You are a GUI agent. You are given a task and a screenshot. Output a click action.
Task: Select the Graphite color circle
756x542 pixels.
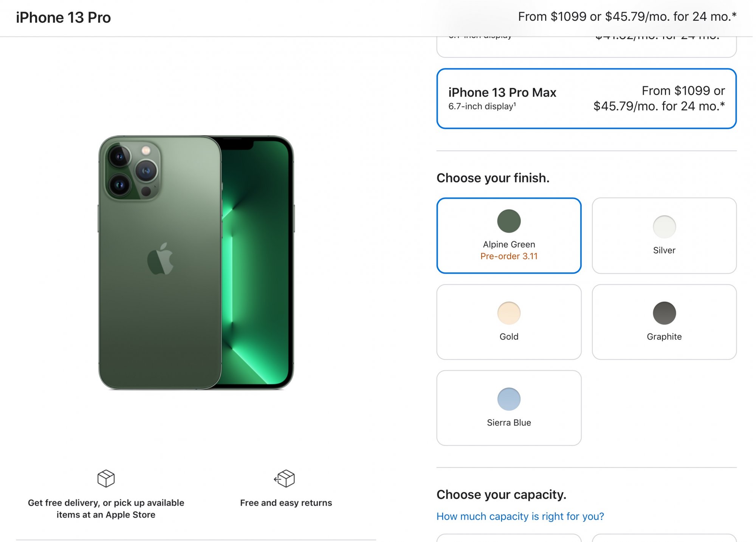click(664, 313)
